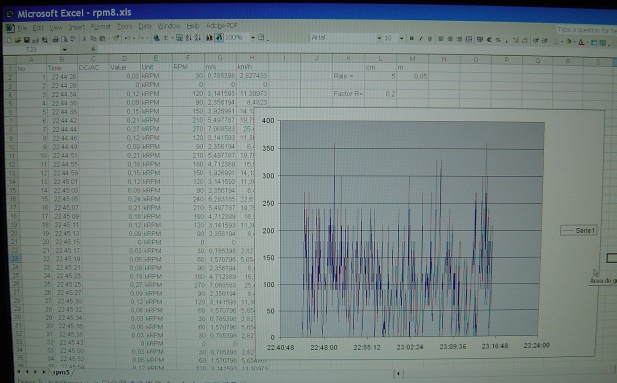The image size is (617, 383).
Task: Click the AutoSum sigma icon
Action: click(x=166, y=38)
